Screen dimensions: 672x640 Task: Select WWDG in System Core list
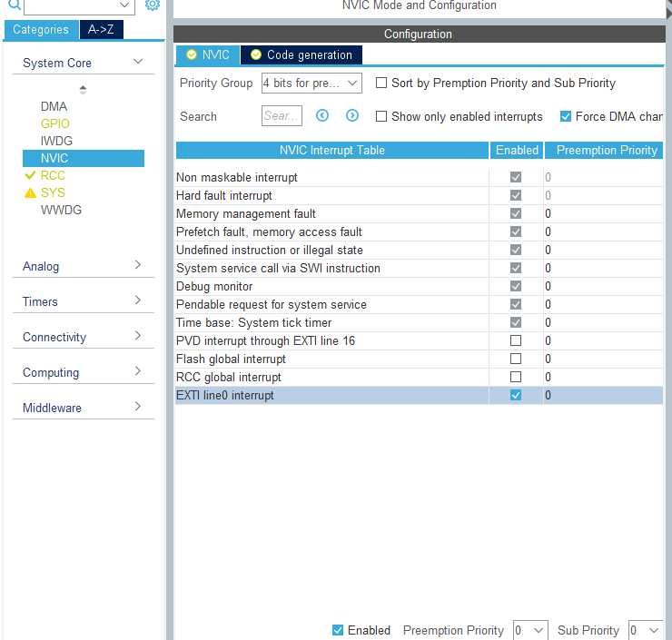coord(61,210)
